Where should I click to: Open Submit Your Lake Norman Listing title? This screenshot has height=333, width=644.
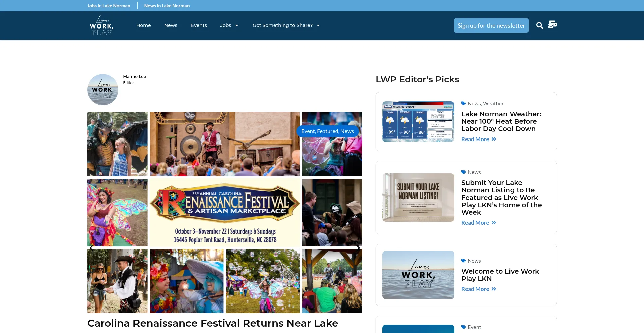pos(501,198)
